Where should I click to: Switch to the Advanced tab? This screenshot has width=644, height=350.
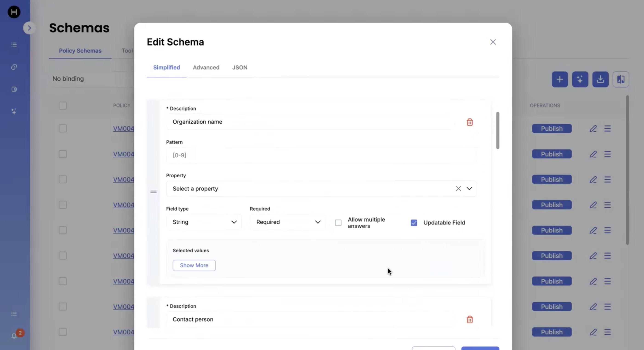(206, 68)
